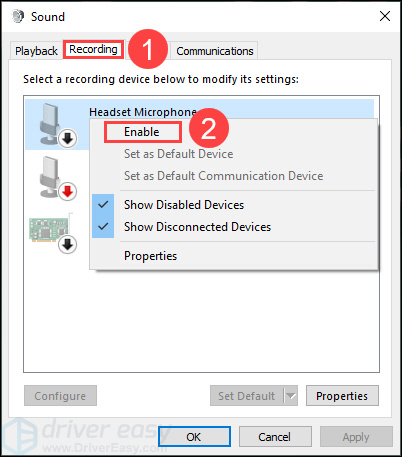Click the Sound speaker icon in title bar

point(18,17)
